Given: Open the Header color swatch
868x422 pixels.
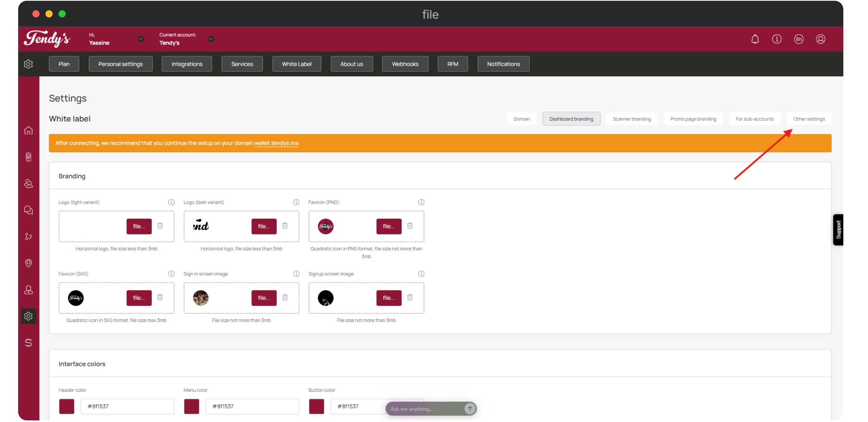Looking at the screenshot, I should point(67,406).
